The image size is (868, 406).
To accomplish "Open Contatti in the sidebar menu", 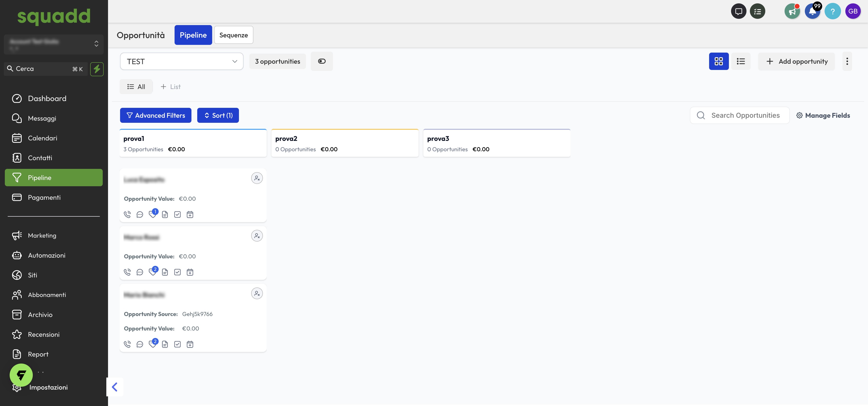I will 40,158.
